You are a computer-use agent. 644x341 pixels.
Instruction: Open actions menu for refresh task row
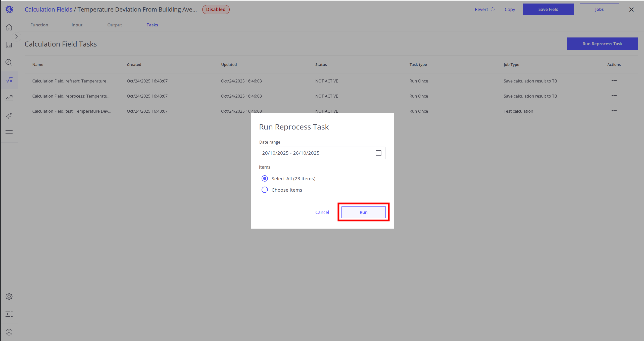click(x=614, y=81)
